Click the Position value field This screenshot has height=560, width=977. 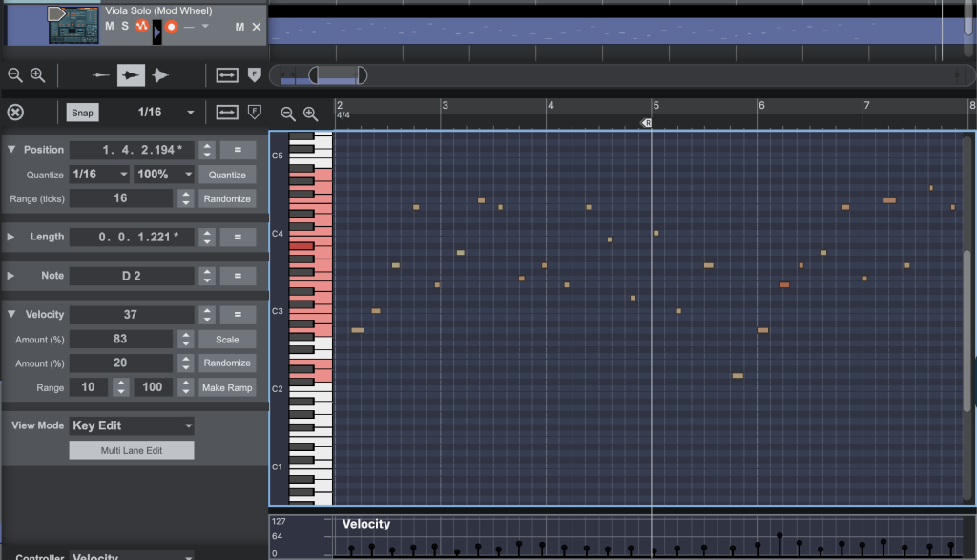(x=133, y=150)
